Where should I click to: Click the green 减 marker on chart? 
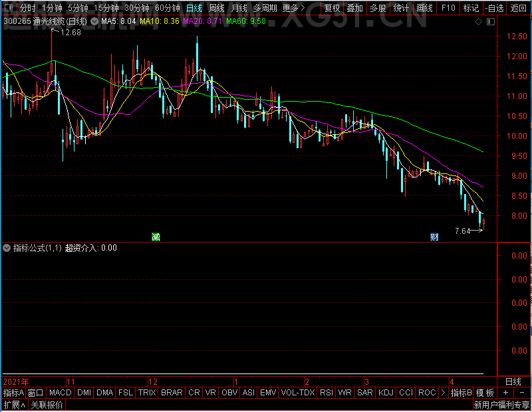click(156, 237)
